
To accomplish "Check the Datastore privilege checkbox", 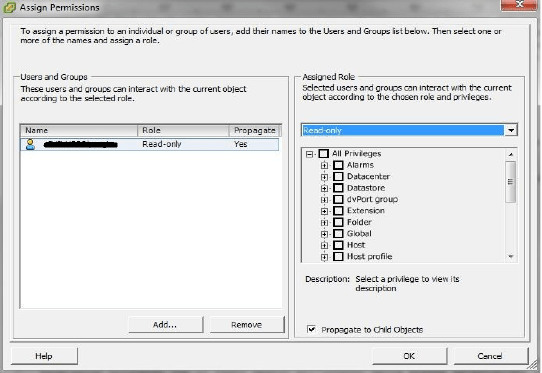I will (338, 188).
